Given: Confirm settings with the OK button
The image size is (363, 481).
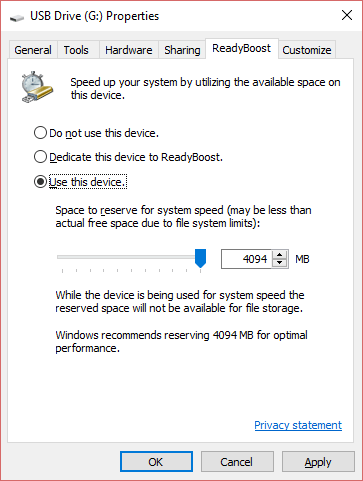Looking at the screenshot, I should coord(156,462).
